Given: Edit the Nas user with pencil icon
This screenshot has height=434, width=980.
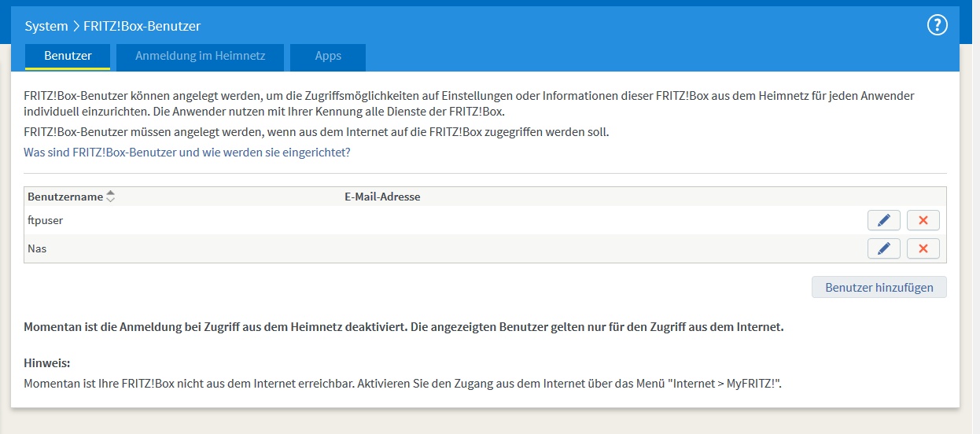Looking at the screenshot, I should pyautogui.click(x=884, y=248).
